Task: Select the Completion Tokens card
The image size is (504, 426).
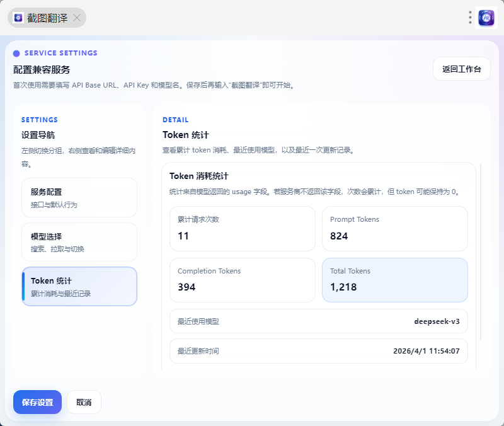Action: point(243,280)
